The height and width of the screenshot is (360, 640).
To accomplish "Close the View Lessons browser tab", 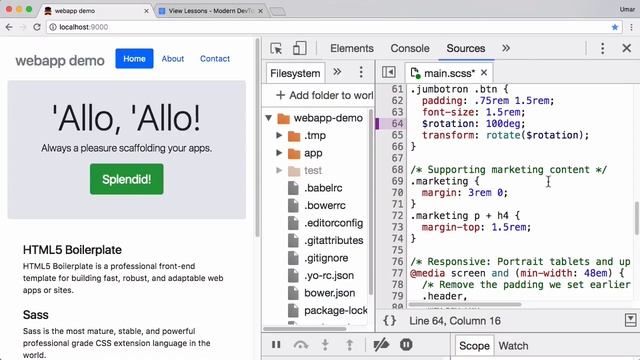I will click(260, 11).
